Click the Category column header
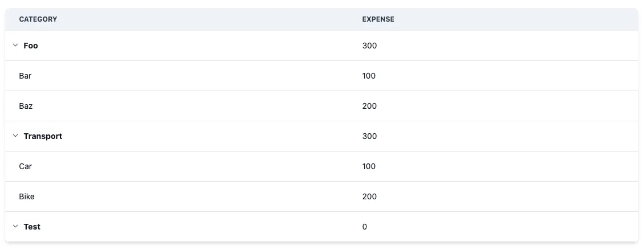Image resolution: width=644 pixels, height=250 pixels. pyautogui.click(x=38, y=19)
